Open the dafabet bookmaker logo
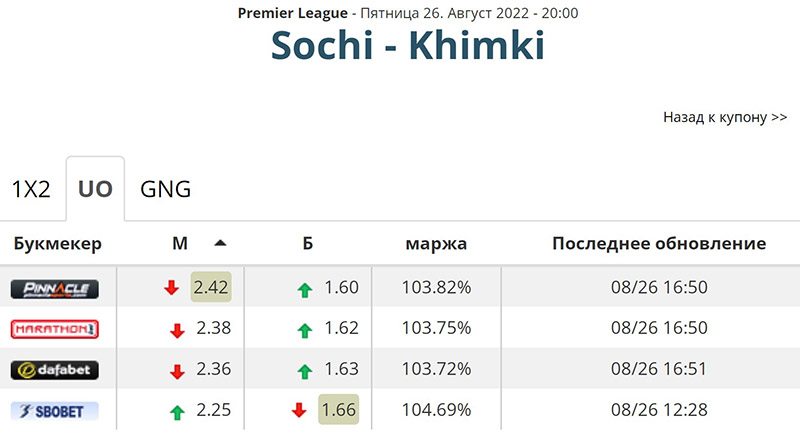This screenshot has width=800, height=432. 55,370
